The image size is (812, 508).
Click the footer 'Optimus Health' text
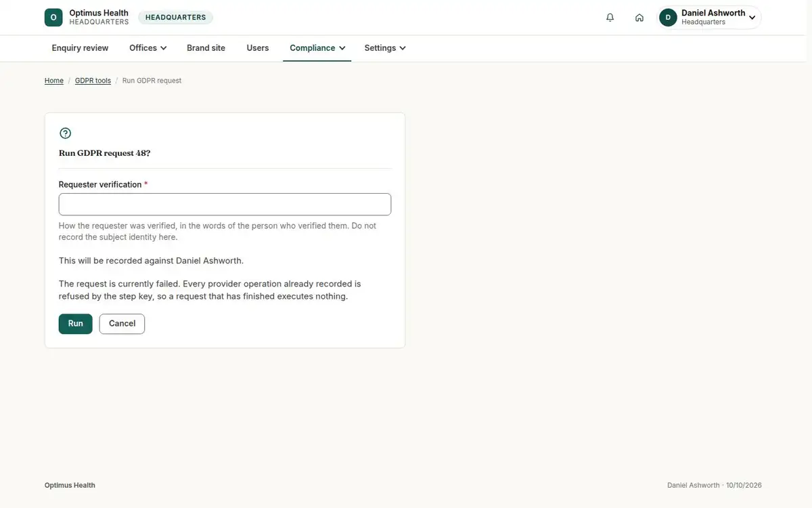pos(70,485)
